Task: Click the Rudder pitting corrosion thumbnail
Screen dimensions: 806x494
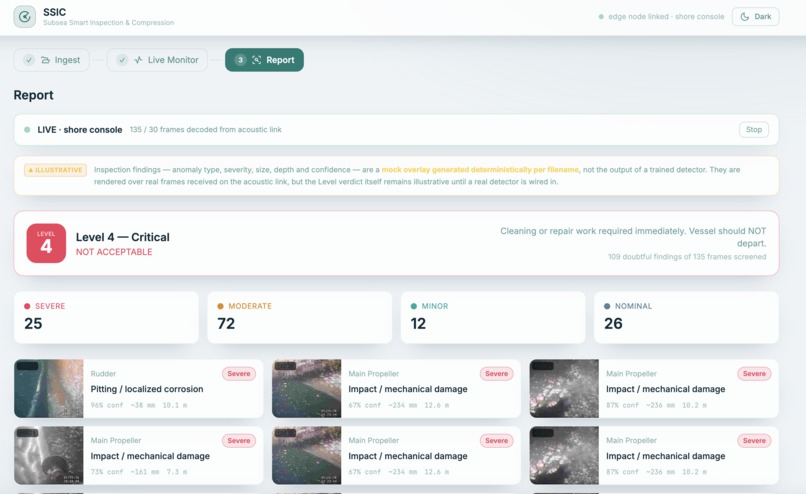Action: click(49, 389)
